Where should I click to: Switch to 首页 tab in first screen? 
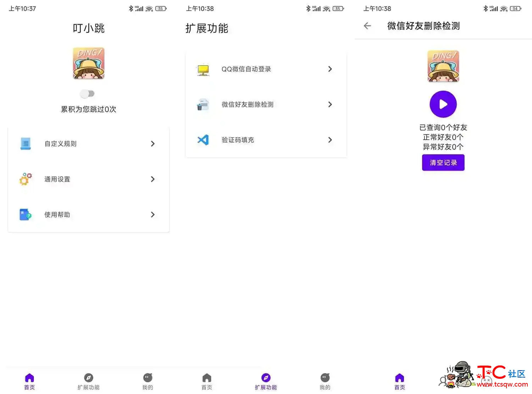click(29, 382)
